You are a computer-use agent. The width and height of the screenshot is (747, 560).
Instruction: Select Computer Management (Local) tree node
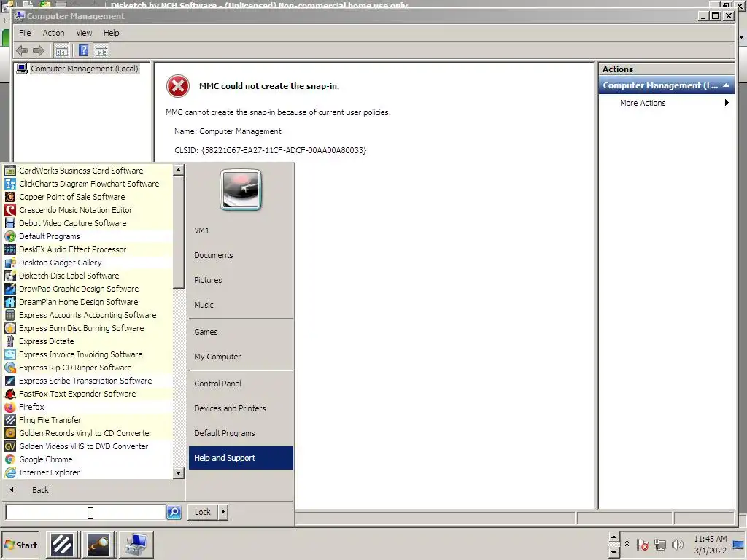(x=85, y=69)
